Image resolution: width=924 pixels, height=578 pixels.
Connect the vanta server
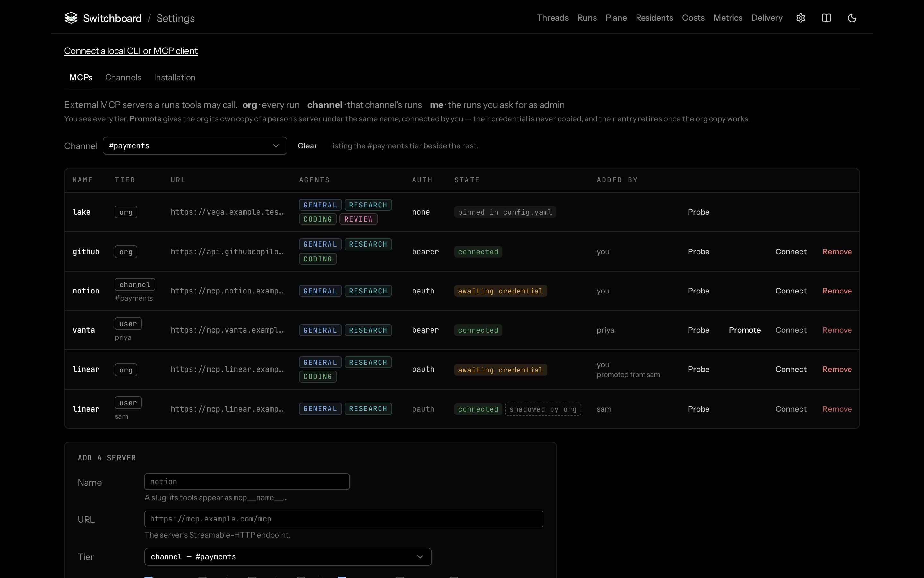791,330
